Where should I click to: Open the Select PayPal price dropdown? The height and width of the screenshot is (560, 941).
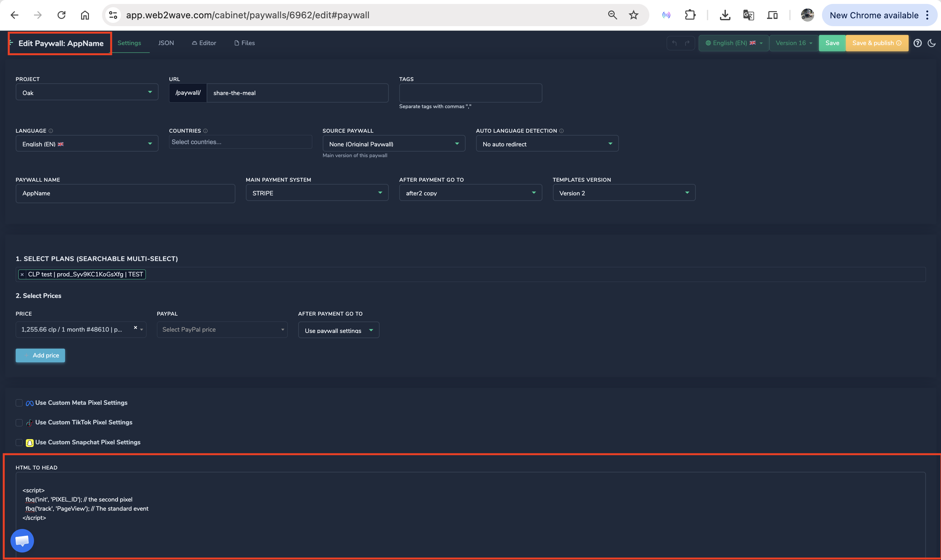click(x=222, y=329)
